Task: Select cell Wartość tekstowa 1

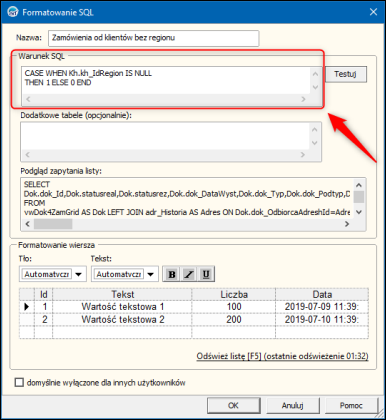Action: tap(122, 307)
